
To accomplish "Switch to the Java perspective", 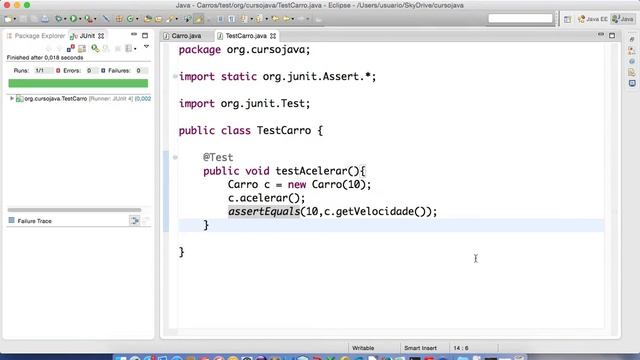I will (x=623, y=19).
